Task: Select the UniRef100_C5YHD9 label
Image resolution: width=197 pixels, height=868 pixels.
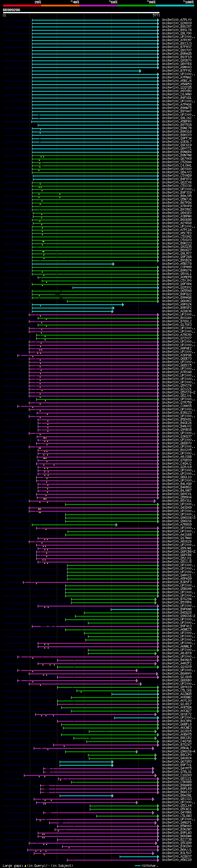Action: [x=177, y=176]
